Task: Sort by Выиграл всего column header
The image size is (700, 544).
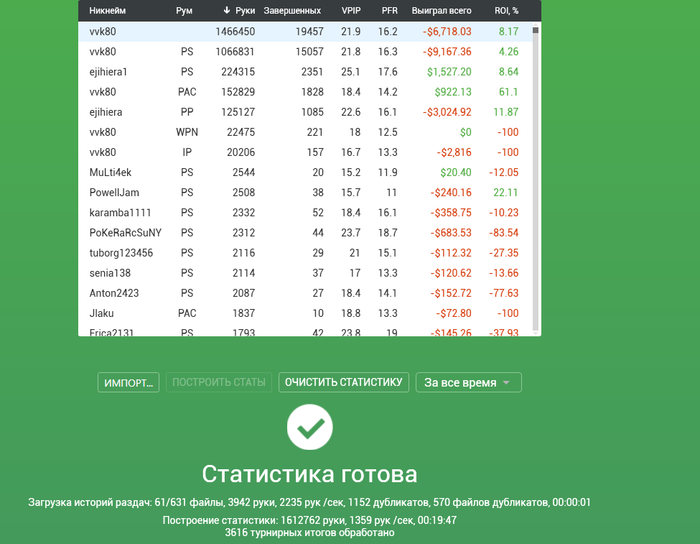Action: 442,11
